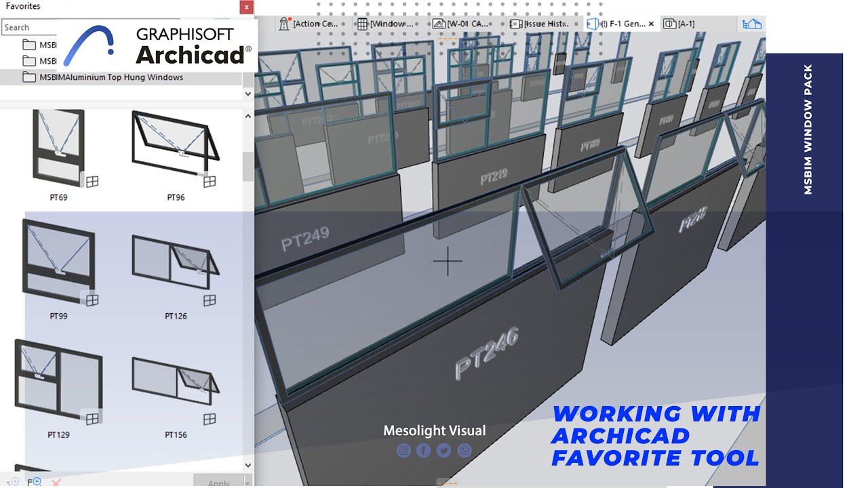
Task: Click the schedule grid icon on Window tab
Action: click(x=363, y=24)
